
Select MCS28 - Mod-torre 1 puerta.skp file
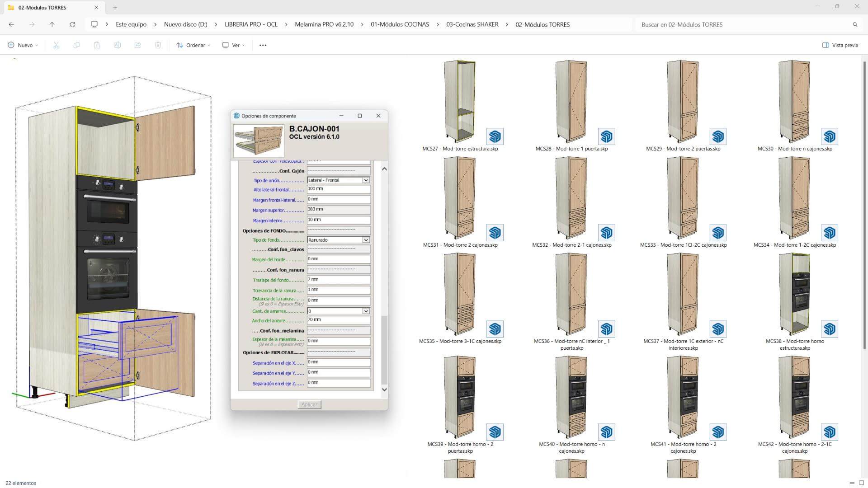(x=571, y=106)
